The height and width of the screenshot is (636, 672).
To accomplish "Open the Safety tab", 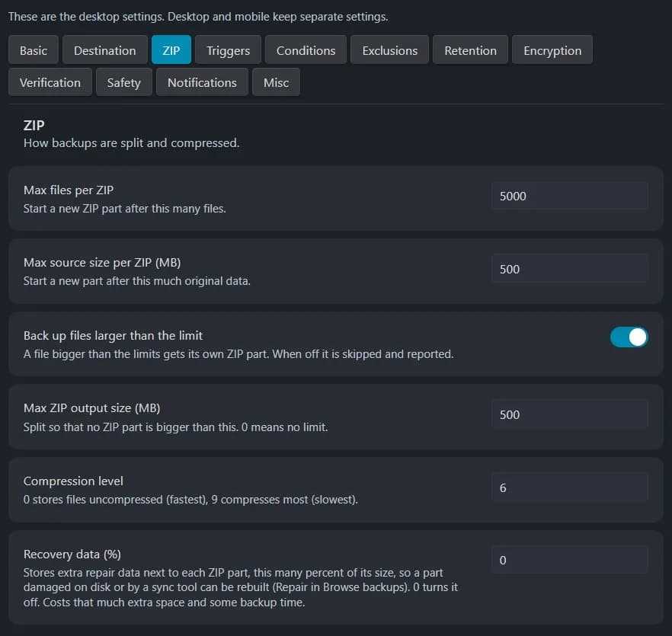I will (124, 82).
